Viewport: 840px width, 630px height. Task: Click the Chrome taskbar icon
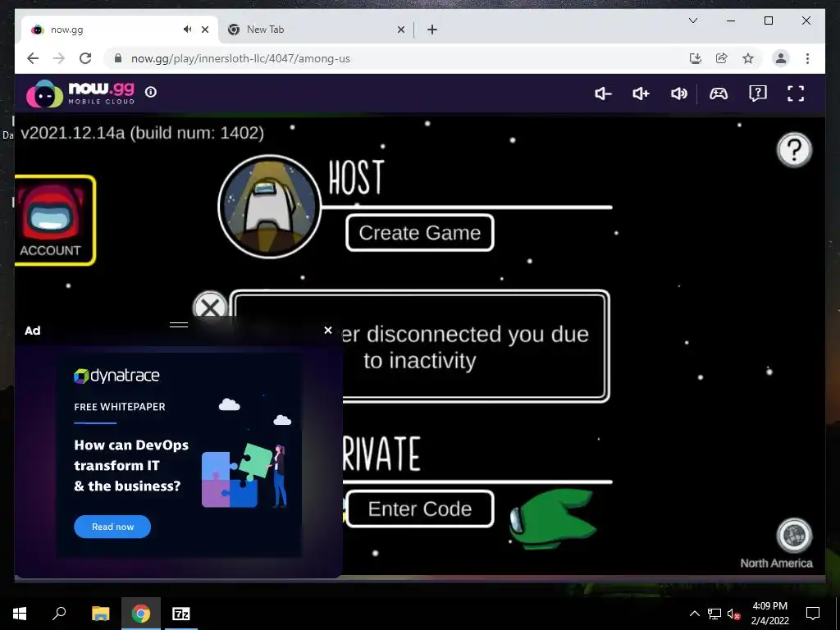[141, 614]
